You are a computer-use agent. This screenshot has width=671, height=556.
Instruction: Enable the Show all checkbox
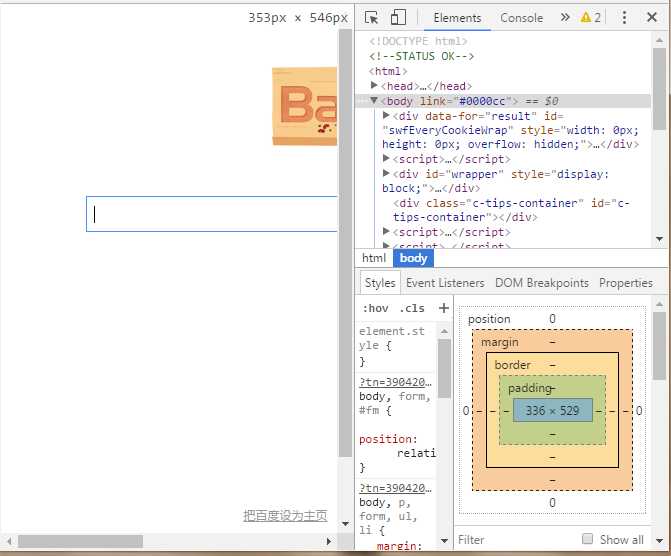click(x=588, y=538)
